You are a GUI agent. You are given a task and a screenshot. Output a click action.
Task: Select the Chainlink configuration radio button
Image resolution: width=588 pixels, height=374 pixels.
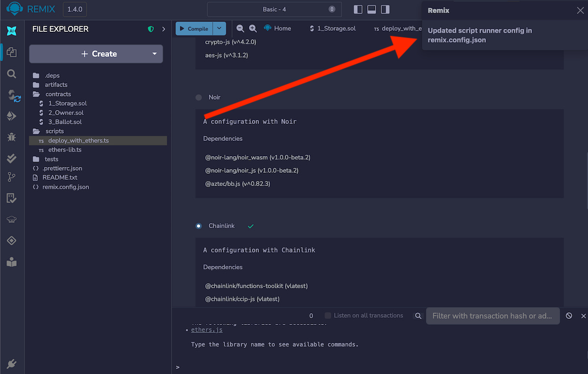pos(198,226)
